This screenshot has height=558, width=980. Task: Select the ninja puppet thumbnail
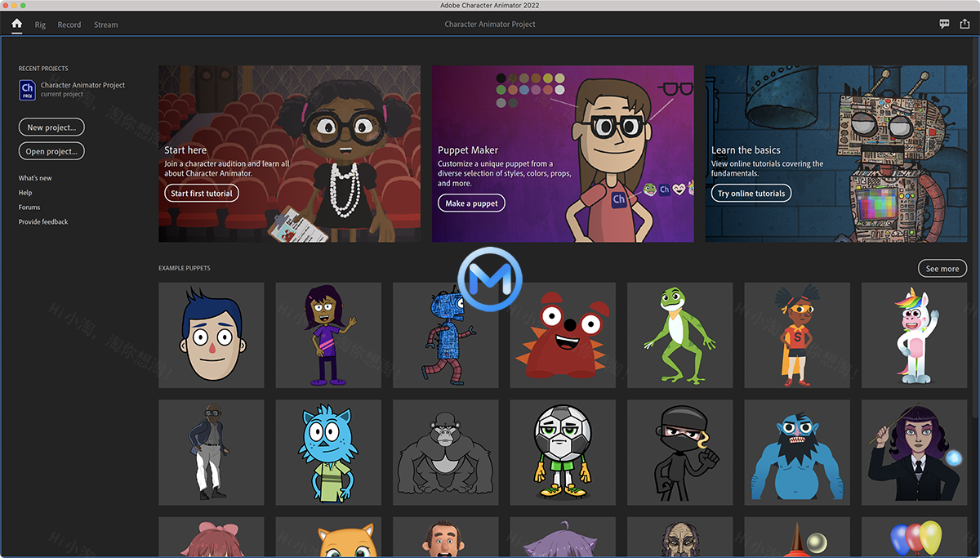(x=679, y=452)
